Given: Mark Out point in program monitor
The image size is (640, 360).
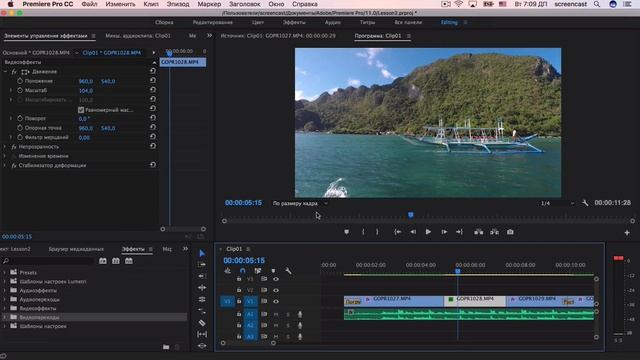Looking at the screenshot, I should click(x=377, y=232).
